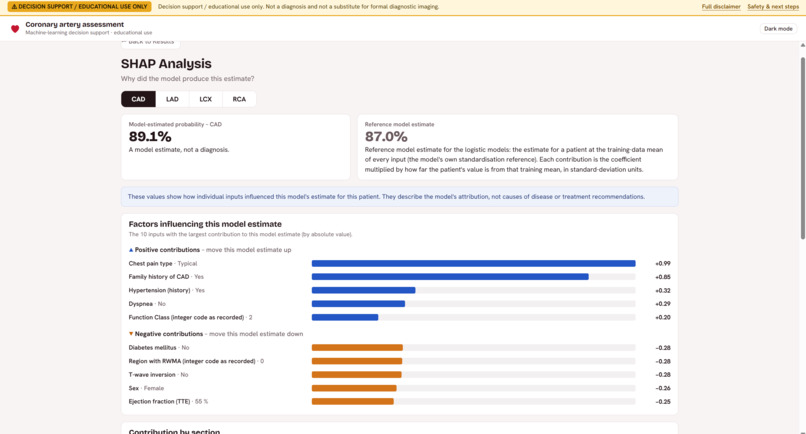Select the CAD tab
Image resolution: width=806 pixels, height=434 pixels.
tap(138, 99)
